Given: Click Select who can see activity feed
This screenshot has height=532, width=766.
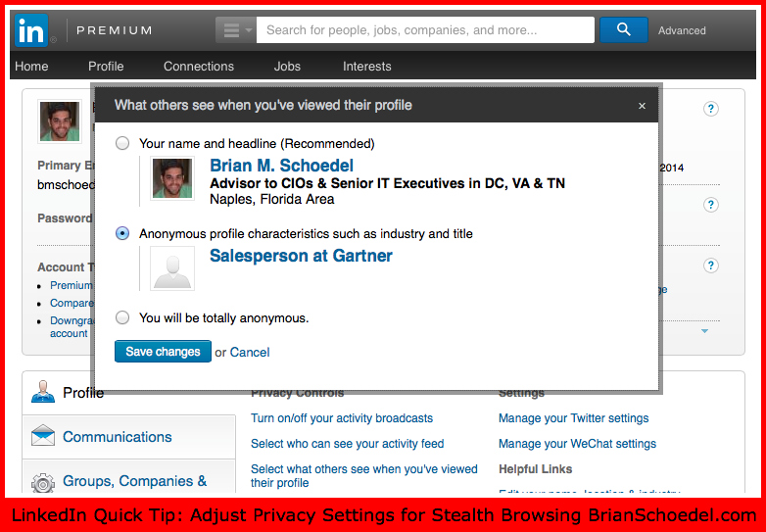Looking at the screenshot, I should pyautogui.click(x=348, y=444).
